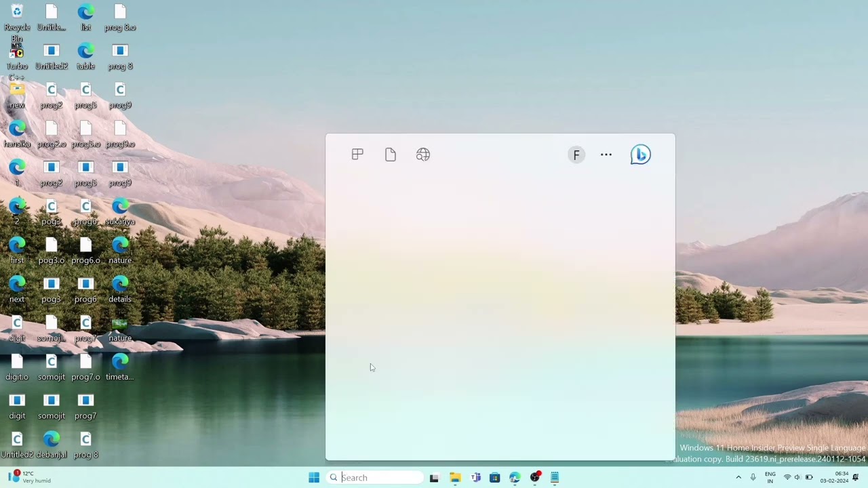Viewport: 868px width, 488px height.
Task: Open the notification bell in the taskbar
Action: click(x=856, y=477)
